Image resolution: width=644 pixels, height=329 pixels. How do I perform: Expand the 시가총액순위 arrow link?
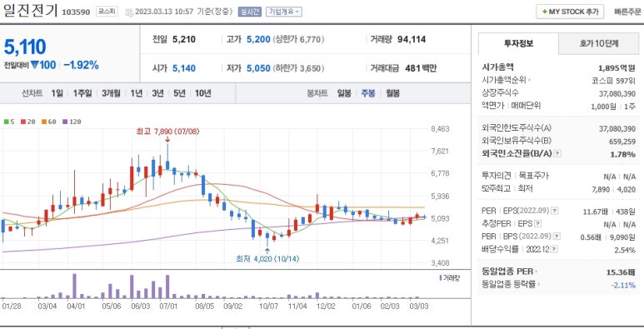pyautogui.click(x=529, y=81)
